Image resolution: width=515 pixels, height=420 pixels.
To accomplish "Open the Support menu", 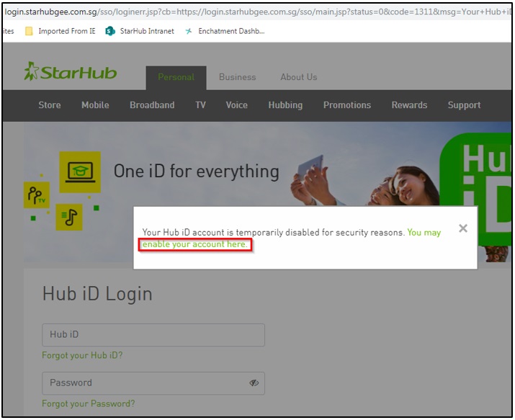I will 464,105.
